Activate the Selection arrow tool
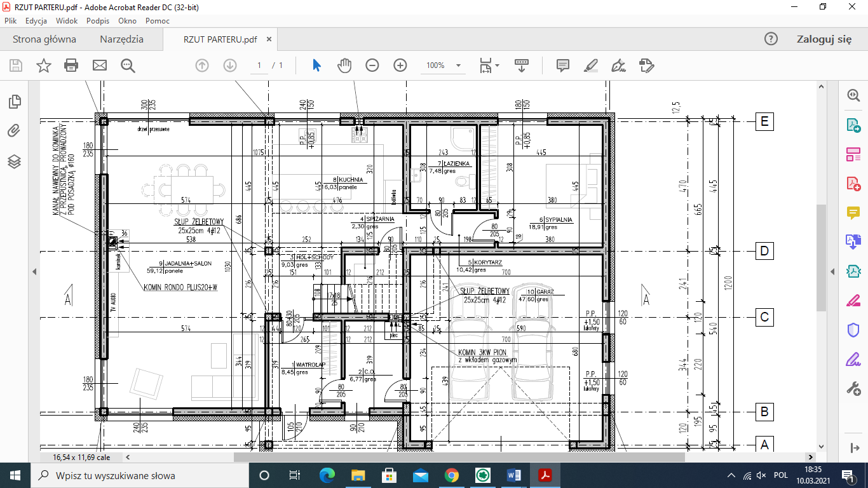Image resolution: width=868 pixels, height=488 pixels. click(x=317, y=65)
